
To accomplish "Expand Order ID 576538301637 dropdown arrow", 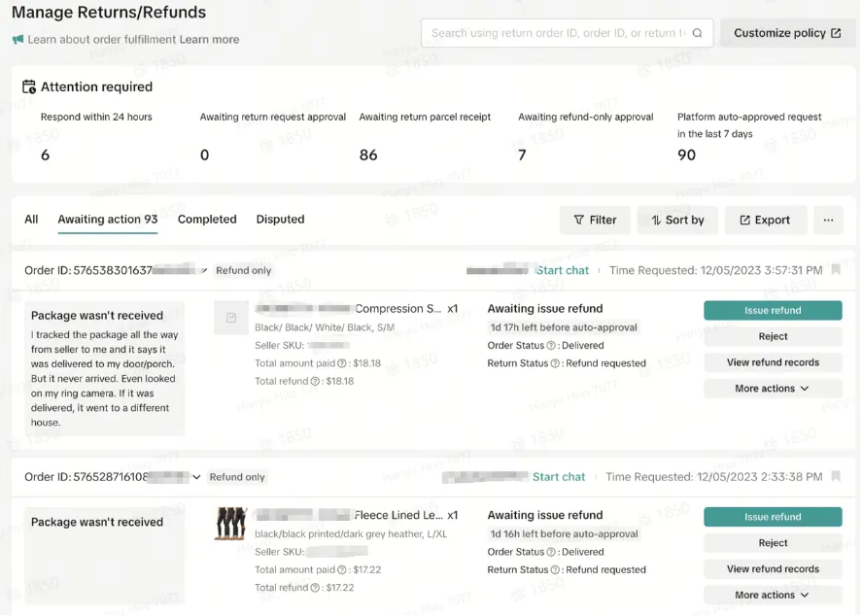I will pos(203,270).
